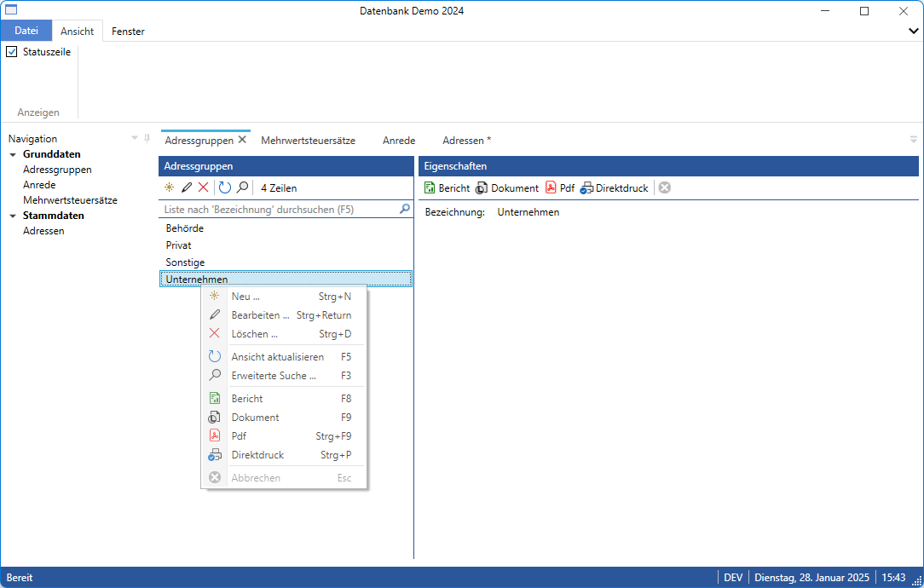
Task: Collapse the Grunddaten tree node
Action: (13, 154)
